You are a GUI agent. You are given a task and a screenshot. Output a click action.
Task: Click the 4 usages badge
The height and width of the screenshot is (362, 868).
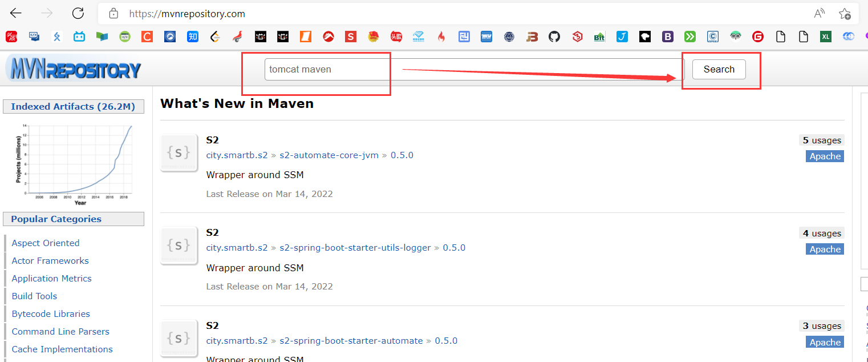tap(822, 234)
